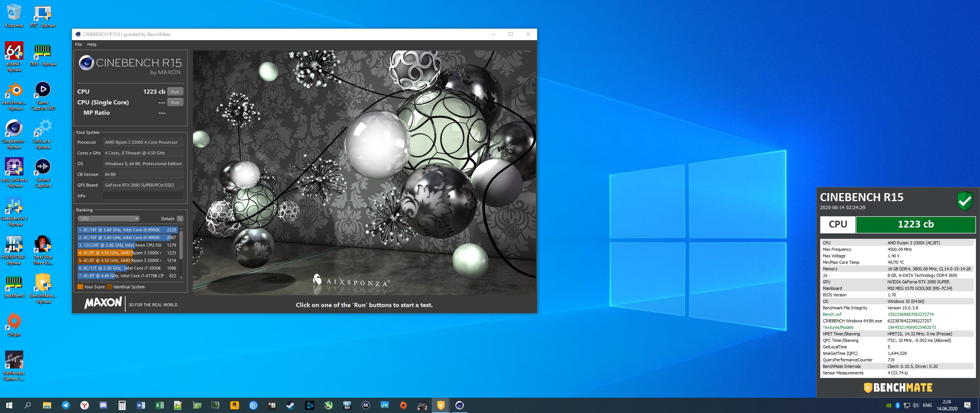Open taskbar search magnifier
980x413 pixels.
click(28, 405)
